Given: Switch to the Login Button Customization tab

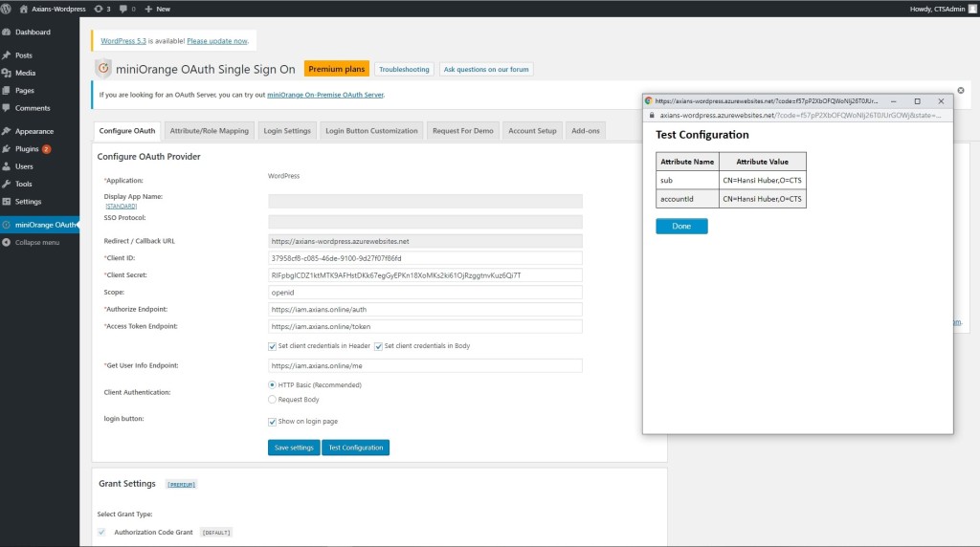Looking at the screenshot, I should click(371, 131).
